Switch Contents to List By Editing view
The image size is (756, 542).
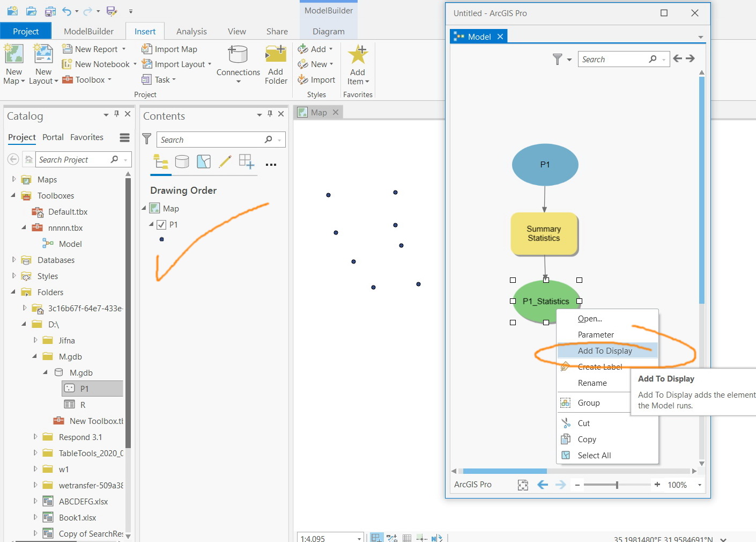click(225, 162)
